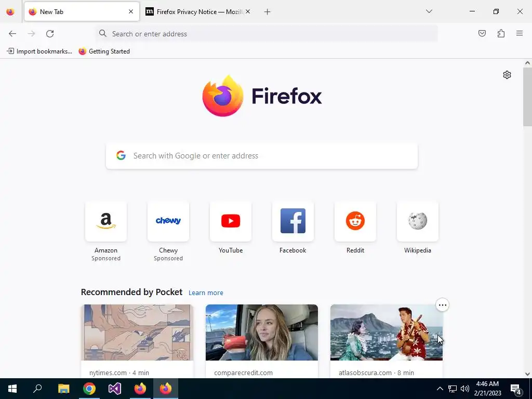Open the three-dot menu on atlasobscura card
Viewport: 532px width, 399px height.
click(x=443, y=305)
